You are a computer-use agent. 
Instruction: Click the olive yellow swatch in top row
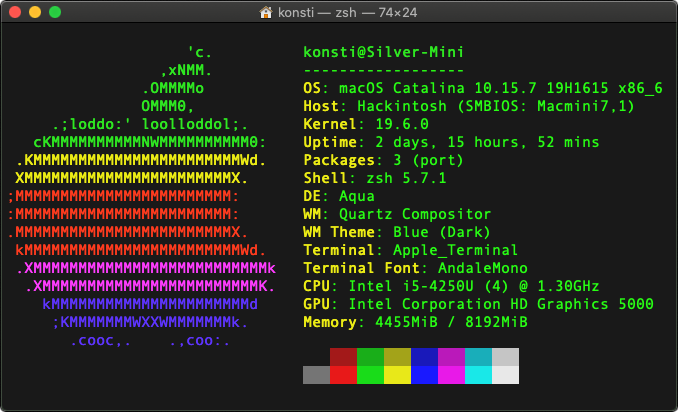tap(397, 357)
